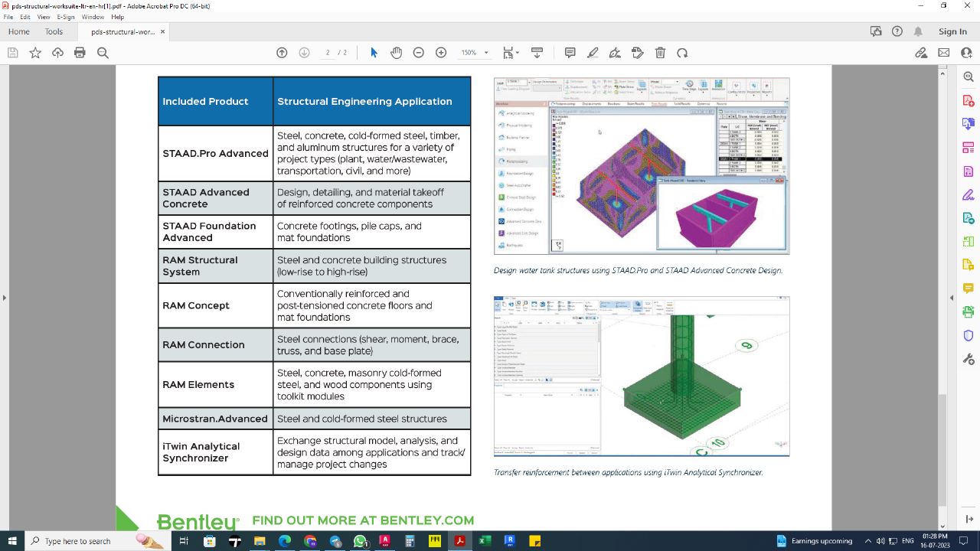Add document to starred with star icon
The height and width of the screenshot is (551, 980).
35,53
